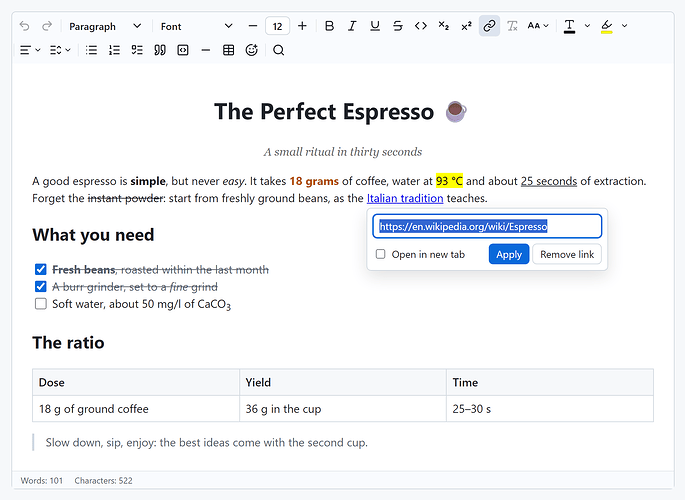Click cell 18 g of ground coffee
The height and width of the screenshot is (500, 685).
136,409
